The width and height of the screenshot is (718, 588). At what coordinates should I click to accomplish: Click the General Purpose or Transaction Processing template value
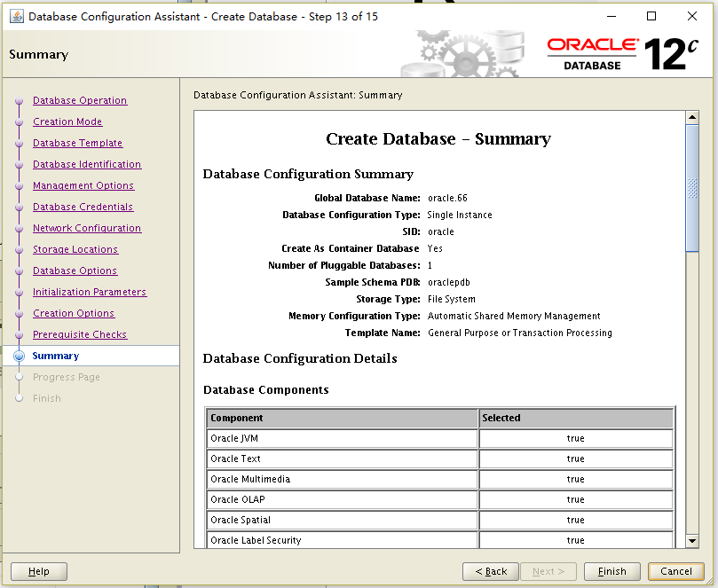tap(520, 333)
